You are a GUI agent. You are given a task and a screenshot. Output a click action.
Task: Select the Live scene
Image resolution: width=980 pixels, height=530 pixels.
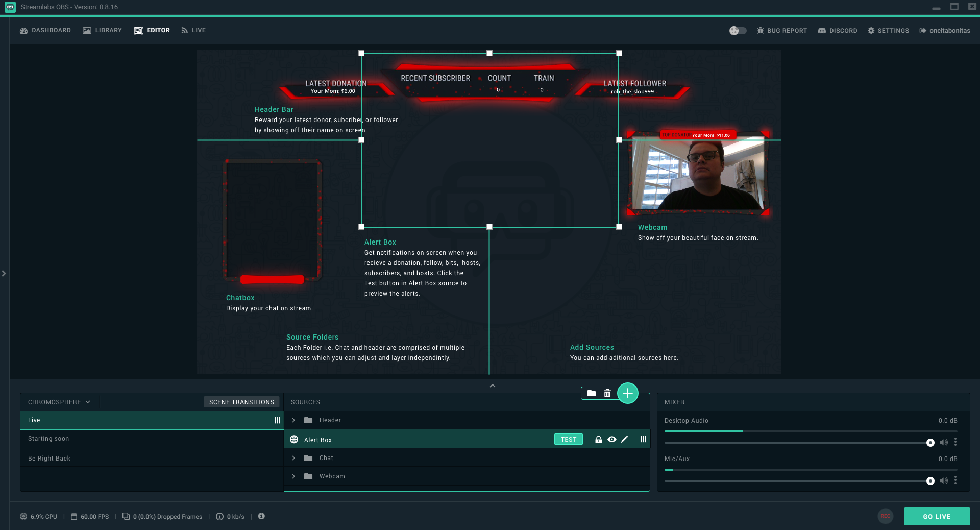pos(152,420)
